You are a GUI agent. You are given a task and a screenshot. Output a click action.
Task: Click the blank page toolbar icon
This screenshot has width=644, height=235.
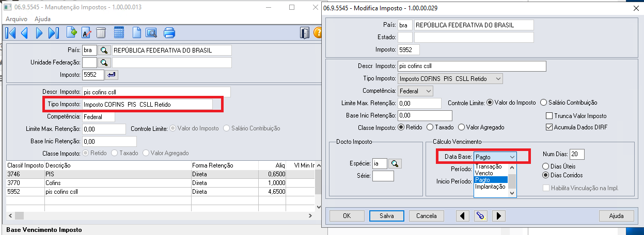click(x=137, y=33)
